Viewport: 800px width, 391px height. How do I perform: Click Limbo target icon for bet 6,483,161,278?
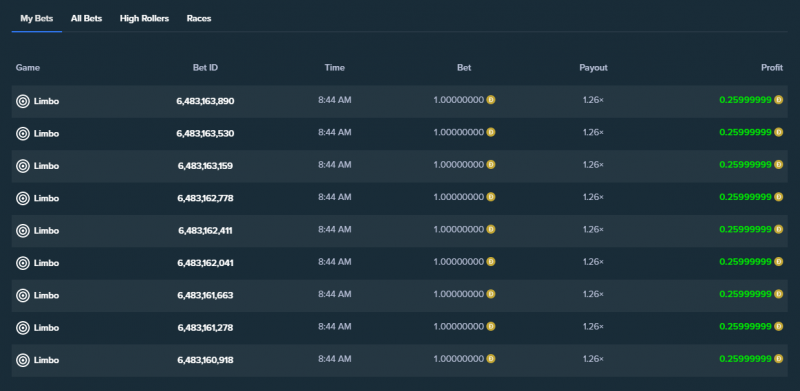tap(22, 328)
